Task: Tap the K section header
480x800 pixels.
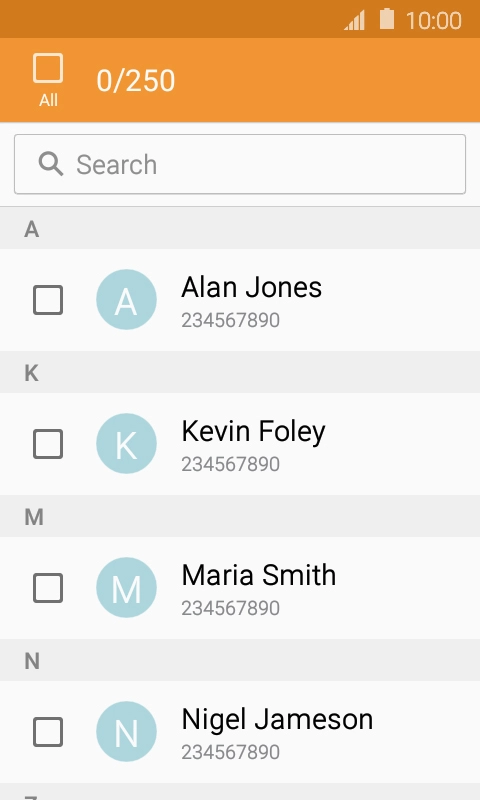Action: pos(240,372)
